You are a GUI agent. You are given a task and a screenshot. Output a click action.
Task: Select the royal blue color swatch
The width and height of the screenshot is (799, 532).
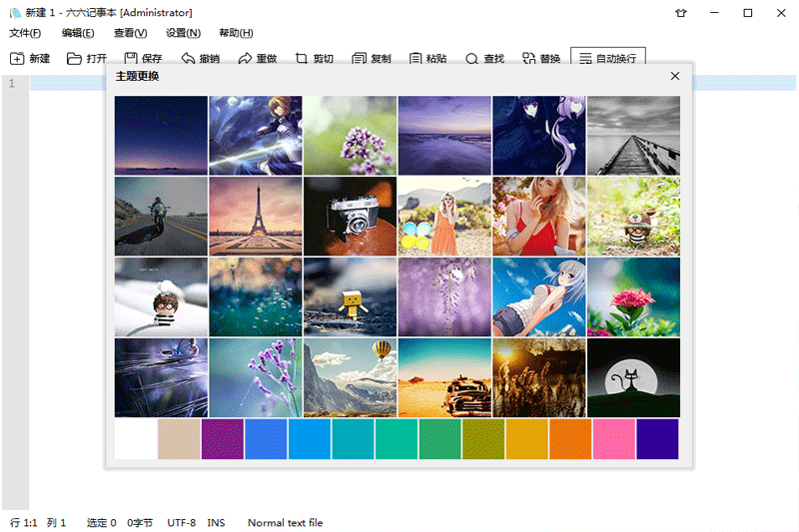tap(266, 439)
